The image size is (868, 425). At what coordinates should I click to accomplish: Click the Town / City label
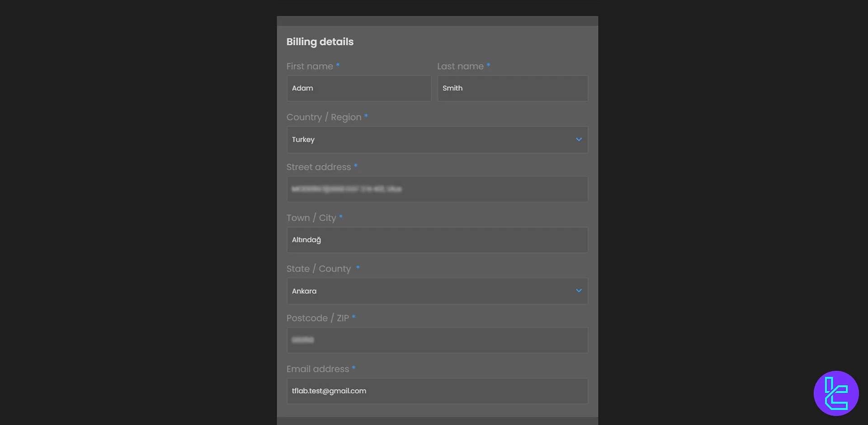pyautogui.click(x=311, y=218)
